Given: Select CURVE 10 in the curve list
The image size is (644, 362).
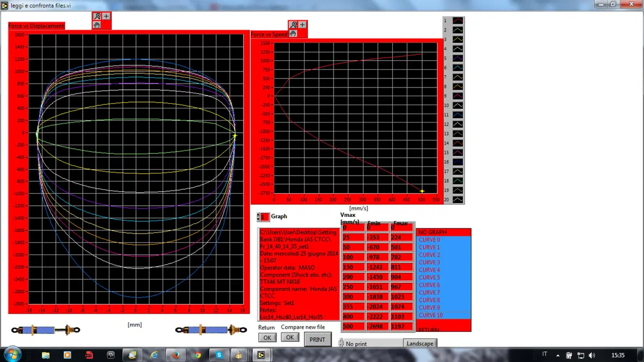Looking at the screenshot, I should [443, 315].
